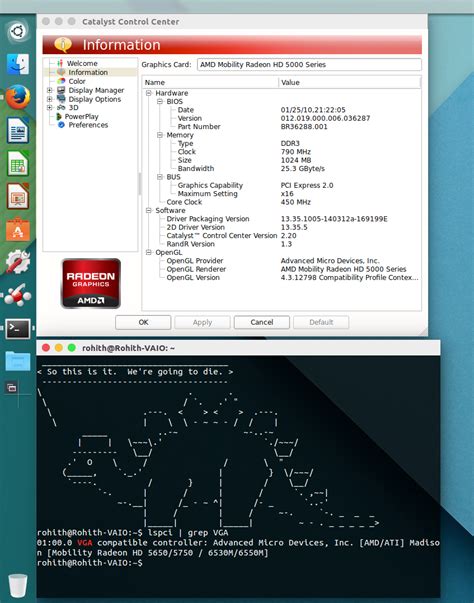The image size is (474, 603).
Task: Select Preferences in the sidebar tree
Action: 88,125
